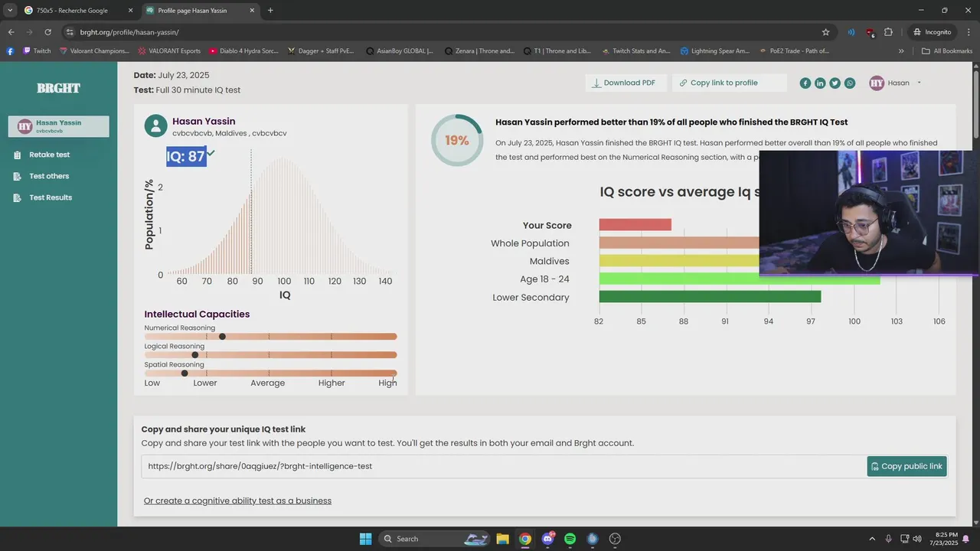Click the blue sound wave extension icon

851,32
